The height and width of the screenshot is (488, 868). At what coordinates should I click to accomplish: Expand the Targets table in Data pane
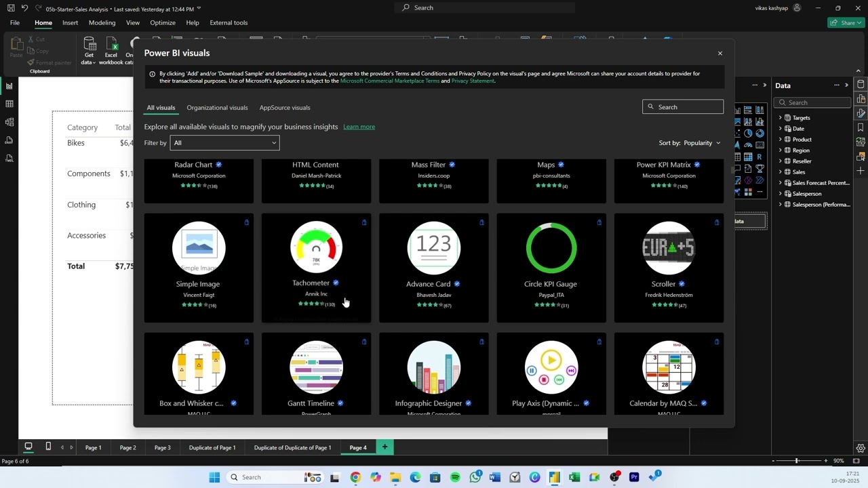(781, 118)
